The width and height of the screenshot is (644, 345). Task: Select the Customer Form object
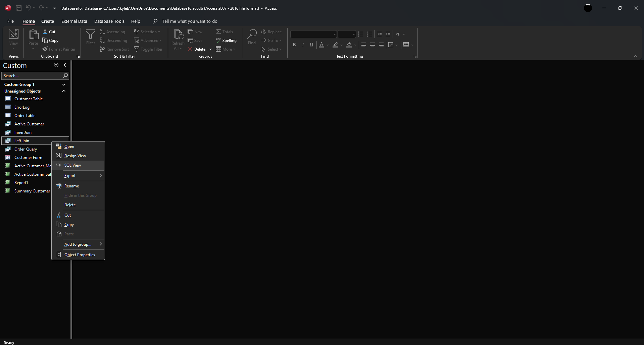tap(27, 158)
